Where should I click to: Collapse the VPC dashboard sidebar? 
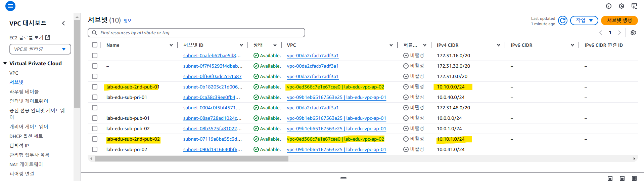[x=63, y=23]
